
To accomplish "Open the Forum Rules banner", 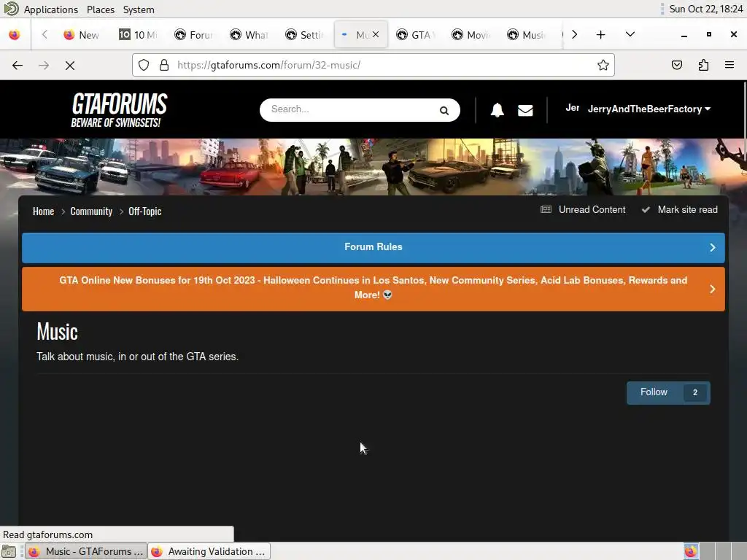I will [x=373, y=248].
